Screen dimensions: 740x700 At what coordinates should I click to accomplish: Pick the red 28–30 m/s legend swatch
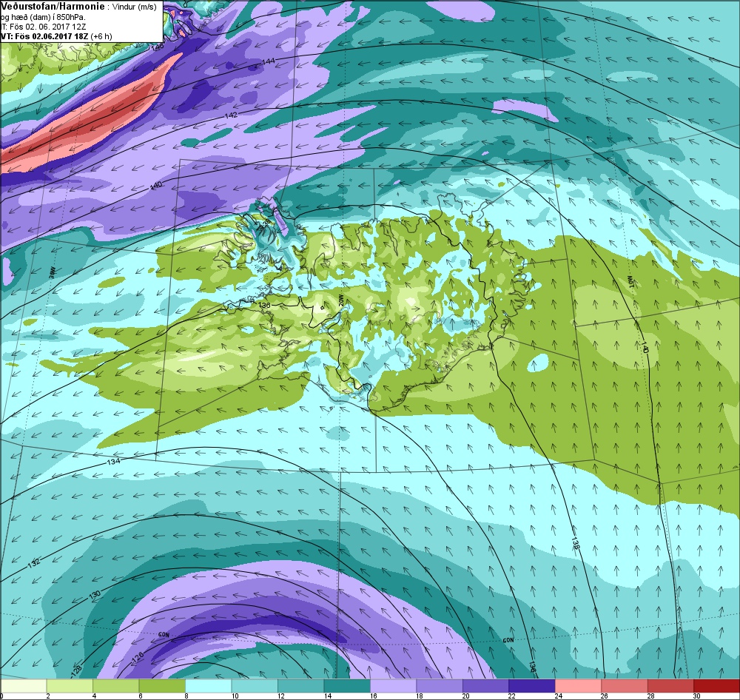[671, 686]
